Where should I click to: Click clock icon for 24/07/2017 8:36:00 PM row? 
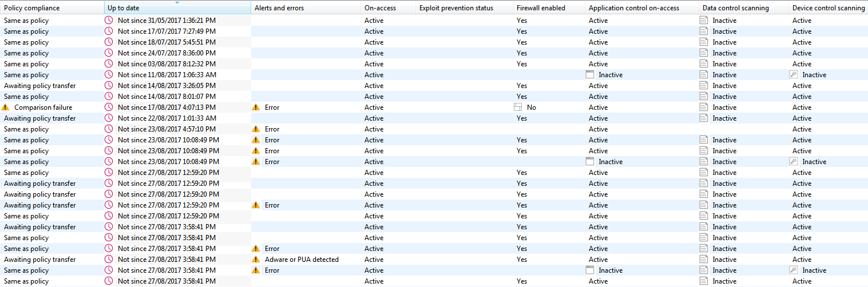point(109,53)
